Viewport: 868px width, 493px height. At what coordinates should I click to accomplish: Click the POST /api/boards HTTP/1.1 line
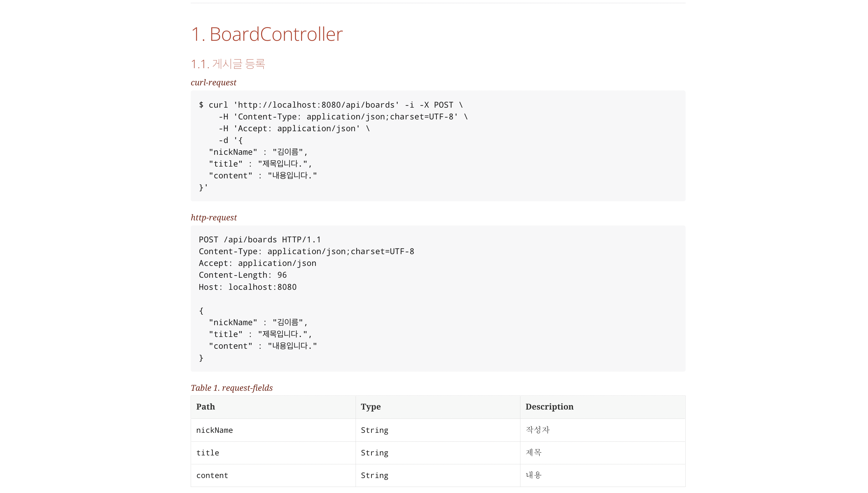pos(260,240)
